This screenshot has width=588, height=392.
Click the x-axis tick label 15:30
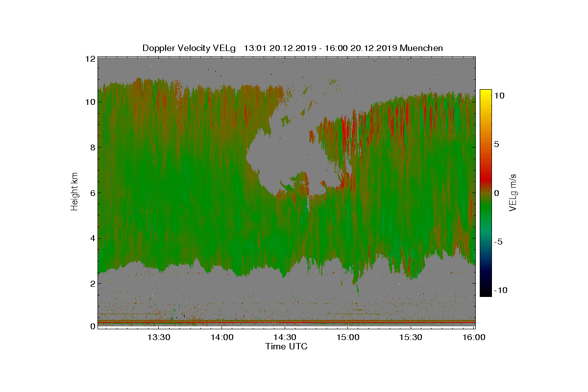click(x=411, y=337)
